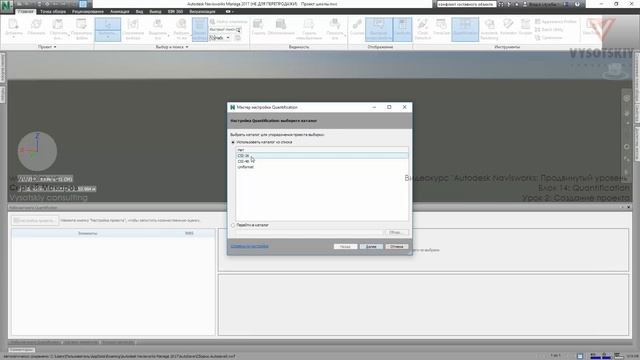Image resolution: width=640 pixels, height=360 pixels.
Task: Click the Select All (Выделить все) icon
Action: pos(158,25)
